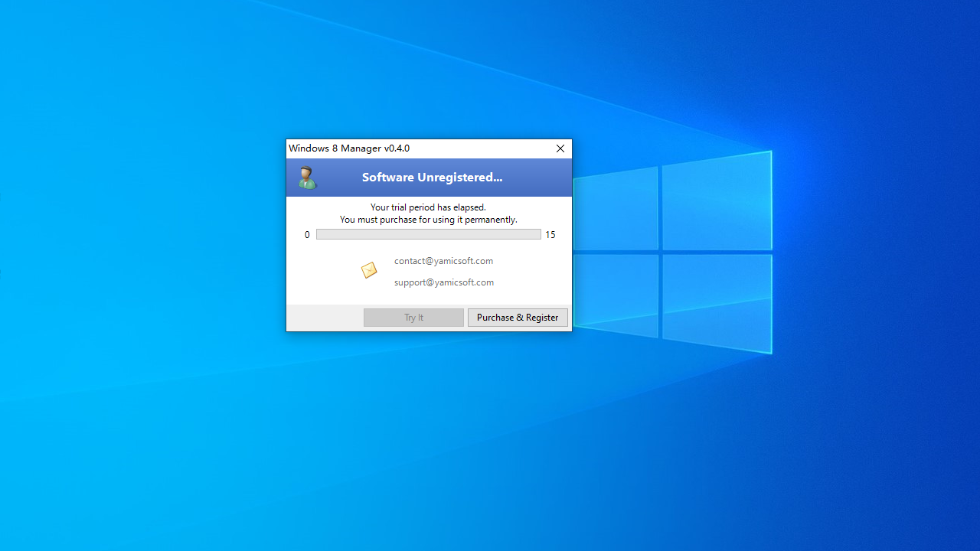Screen dimensions: 980x551
Task: Open the contact@yamicsoft.com email link
Action: 443,261
